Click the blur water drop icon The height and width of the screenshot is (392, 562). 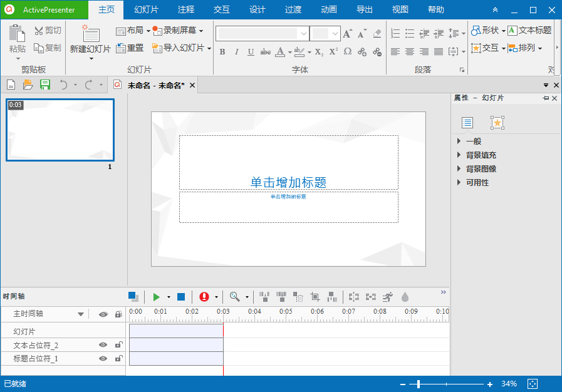click(405, 297)
